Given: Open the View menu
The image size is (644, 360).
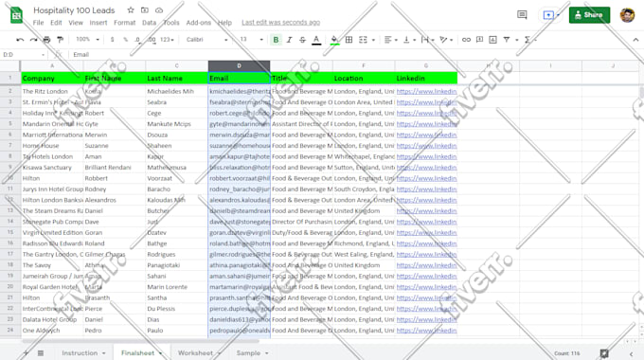Looking at the screenshot, I should tap(76, 23).
